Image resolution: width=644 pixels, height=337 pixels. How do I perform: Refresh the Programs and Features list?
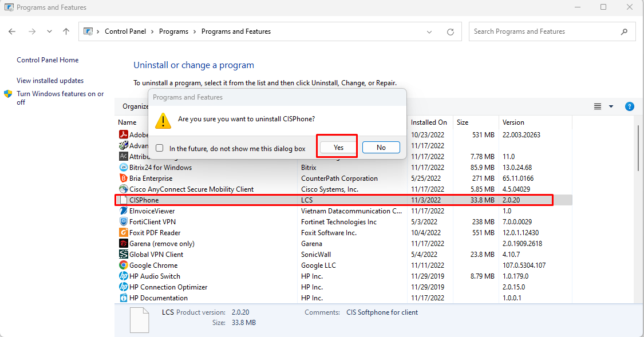click(451, 31)
